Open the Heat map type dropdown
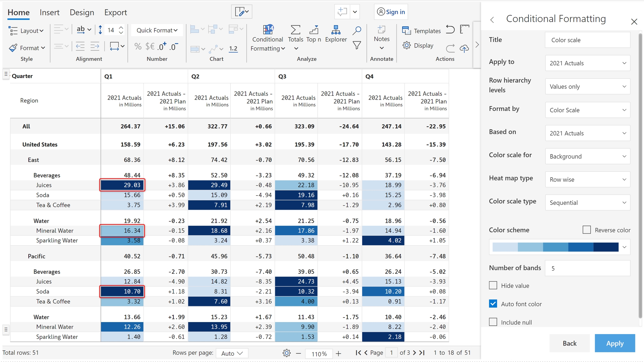This screenshot has height=362, width=644. [x=588, y=180]
